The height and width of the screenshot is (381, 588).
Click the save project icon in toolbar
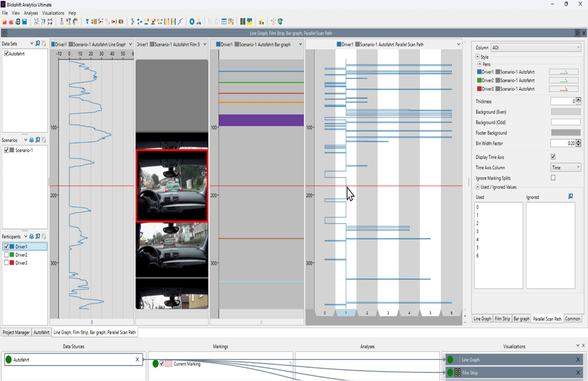click(25, 22)
